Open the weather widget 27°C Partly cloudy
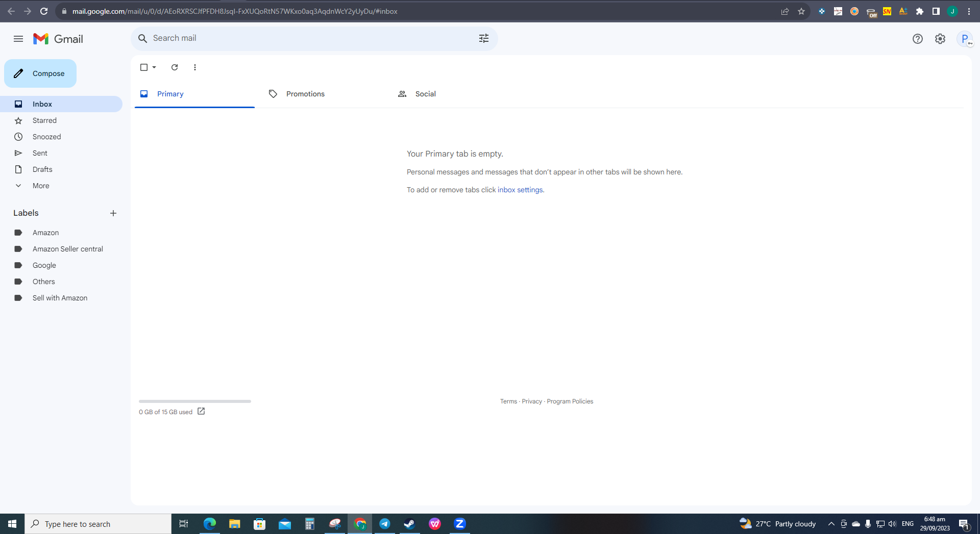980x534 pixels. pos(777,524)
